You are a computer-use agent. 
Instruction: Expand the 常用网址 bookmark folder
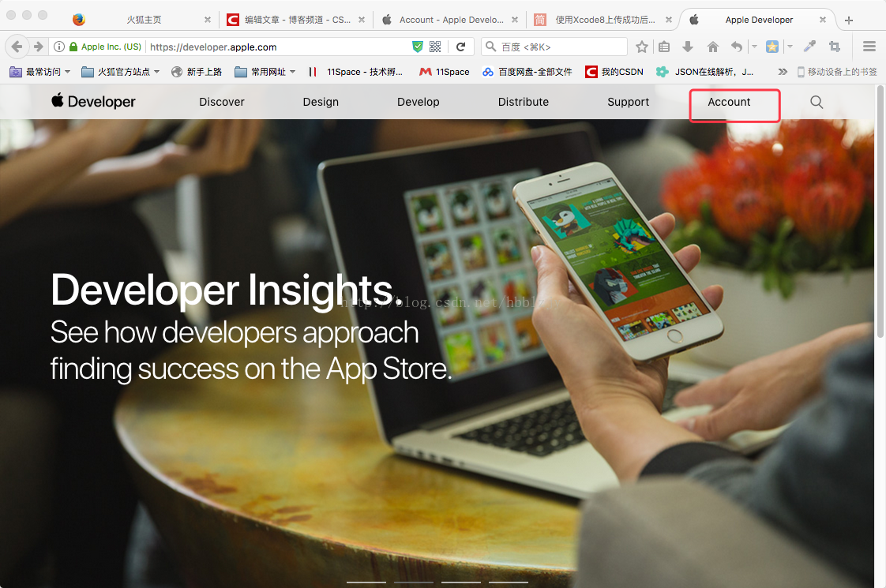tap(265, 72)
